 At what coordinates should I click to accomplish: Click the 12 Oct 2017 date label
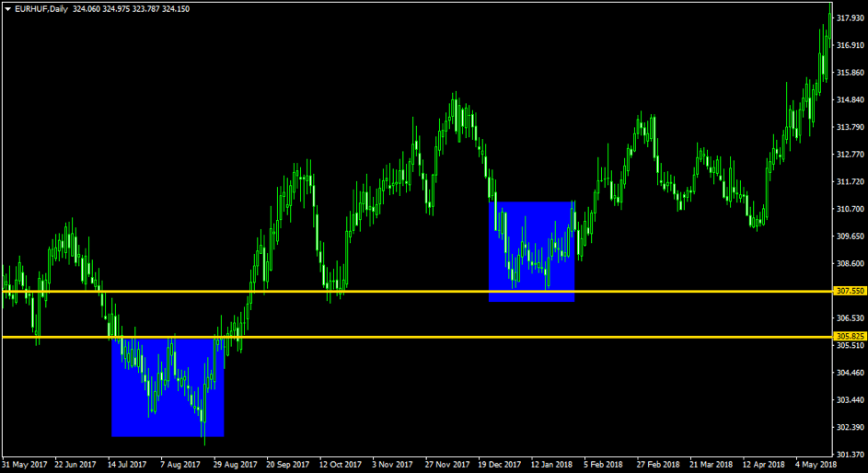341,465
